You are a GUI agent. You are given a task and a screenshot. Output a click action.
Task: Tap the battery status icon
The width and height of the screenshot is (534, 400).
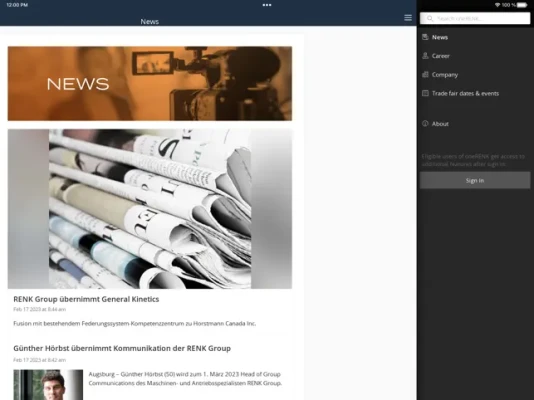point(522,5)
